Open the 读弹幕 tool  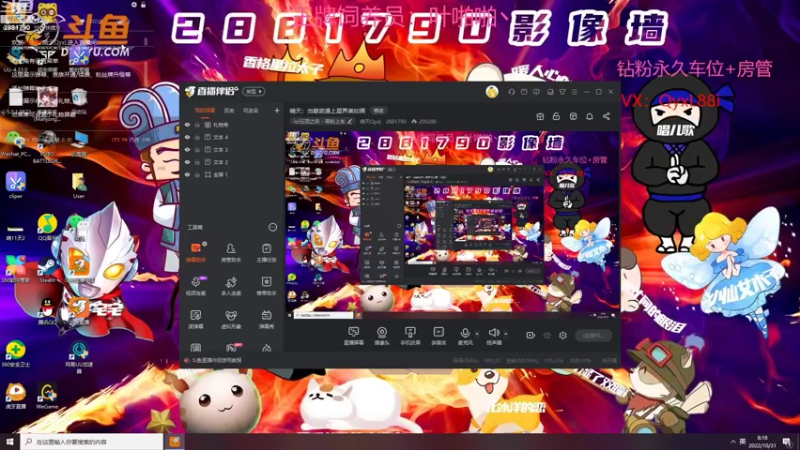pyautogui.click(x=195, y=319)
